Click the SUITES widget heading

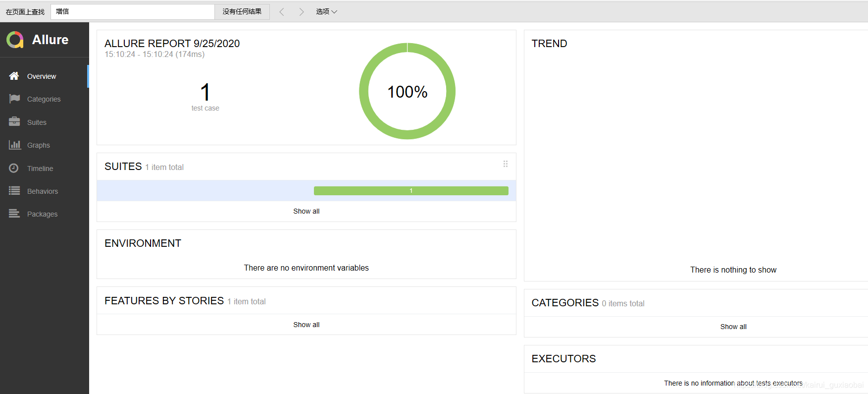click(123, 167)
